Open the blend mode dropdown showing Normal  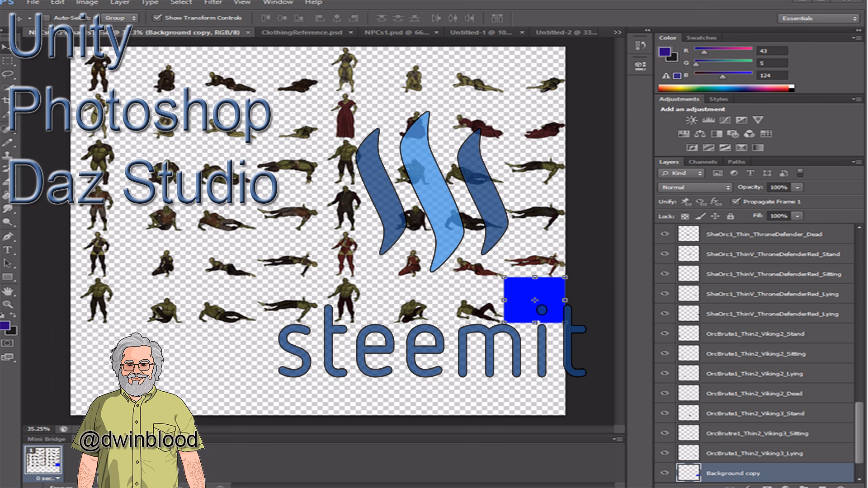tap(694, 187)
